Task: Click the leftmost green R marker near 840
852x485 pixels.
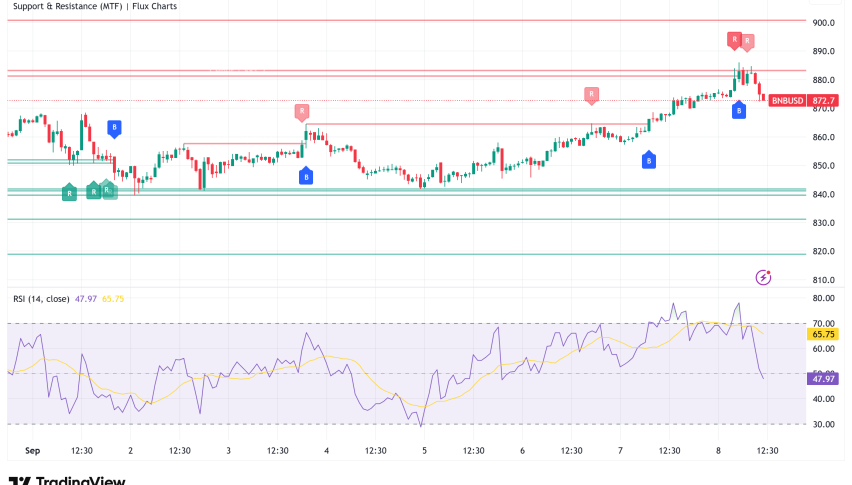Action: coord(69,193)
